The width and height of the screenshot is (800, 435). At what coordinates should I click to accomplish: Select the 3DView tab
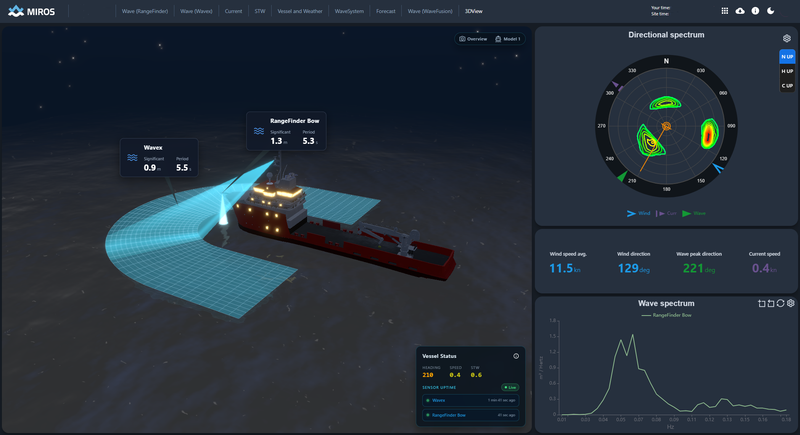pos(473,11)
